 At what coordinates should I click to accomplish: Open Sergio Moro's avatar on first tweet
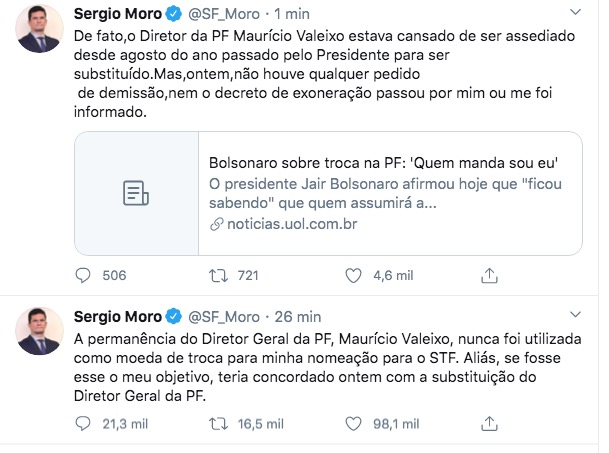click(x=39, y=29)
